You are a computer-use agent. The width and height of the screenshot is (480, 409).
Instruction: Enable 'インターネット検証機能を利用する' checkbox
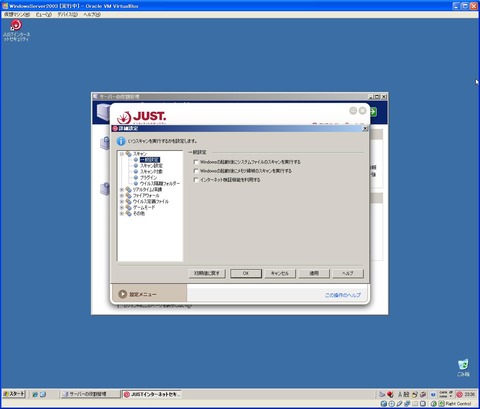[x=196, y=180]
